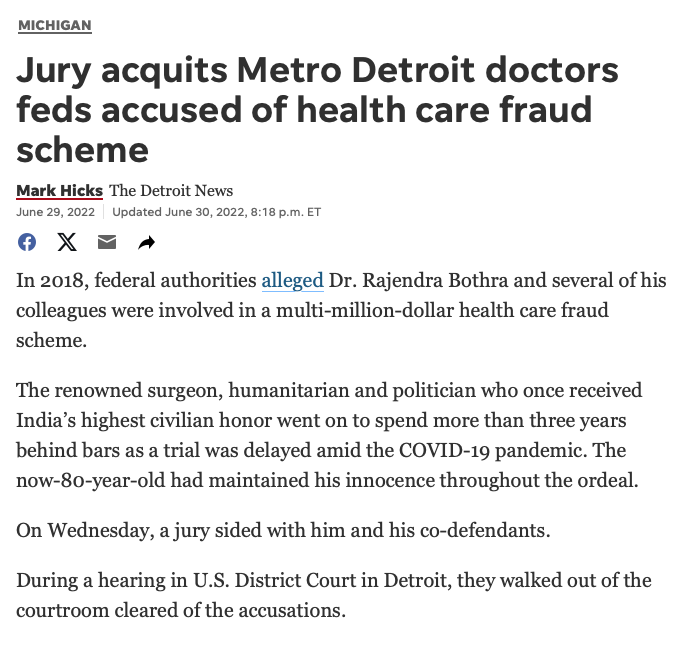
Task: Click the June 29, 2022 publish date
Action: click(x=57, y=211)
